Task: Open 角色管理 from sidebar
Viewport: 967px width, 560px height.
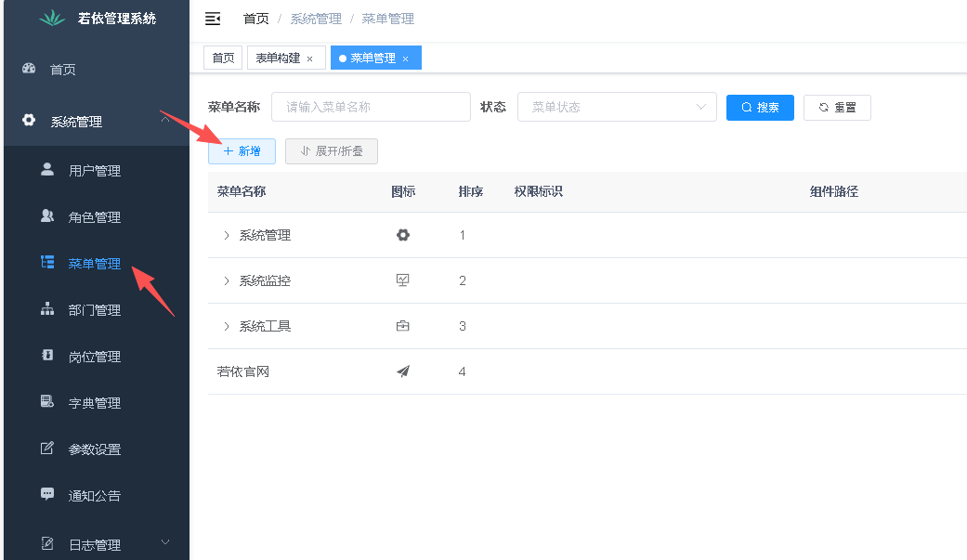Action: 94,217
